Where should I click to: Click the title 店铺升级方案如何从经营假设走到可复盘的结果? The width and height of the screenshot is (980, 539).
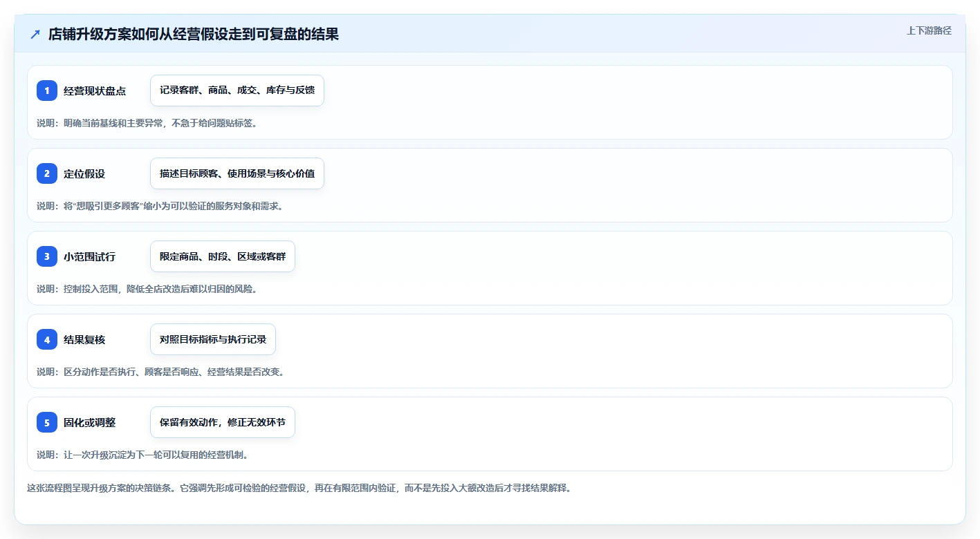[x=194, y=34]
